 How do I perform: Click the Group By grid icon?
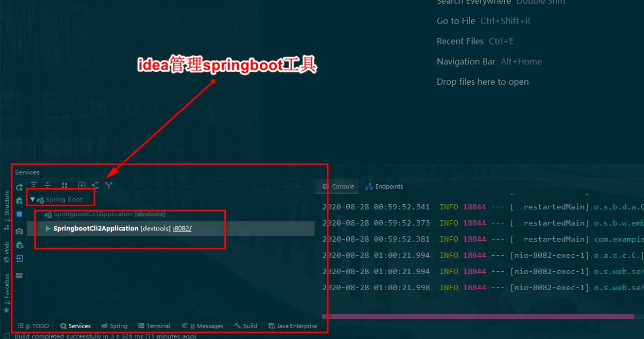click(x=64, y=185)
